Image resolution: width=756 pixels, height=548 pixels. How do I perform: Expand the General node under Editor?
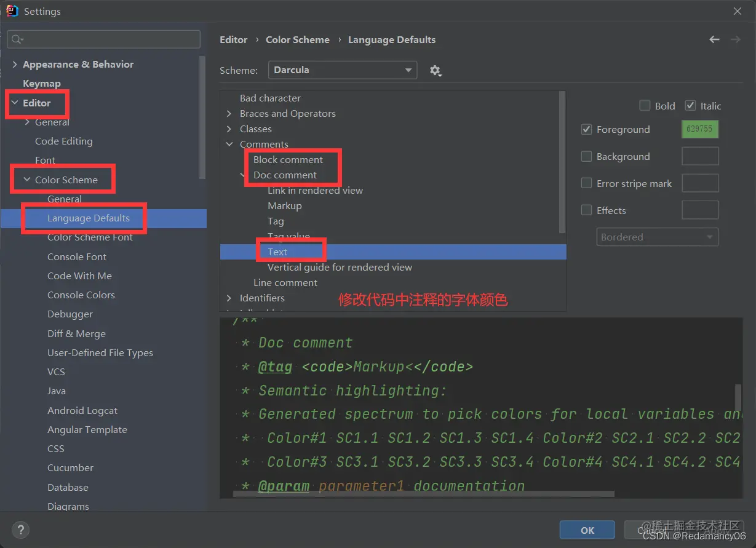point(27,122)
